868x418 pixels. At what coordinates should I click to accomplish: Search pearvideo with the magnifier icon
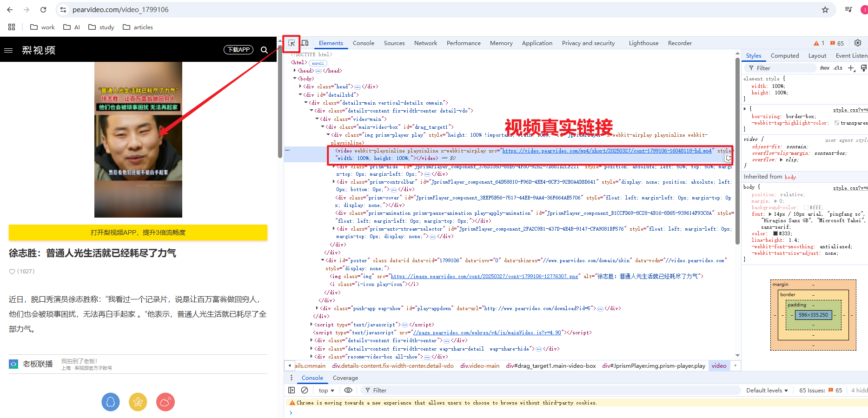tap(264, 50)
